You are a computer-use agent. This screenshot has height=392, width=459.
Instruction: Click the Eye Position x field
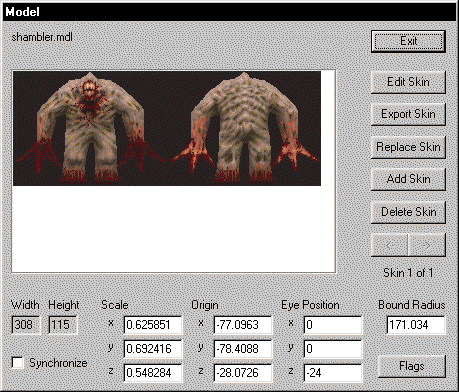point(333,325)
